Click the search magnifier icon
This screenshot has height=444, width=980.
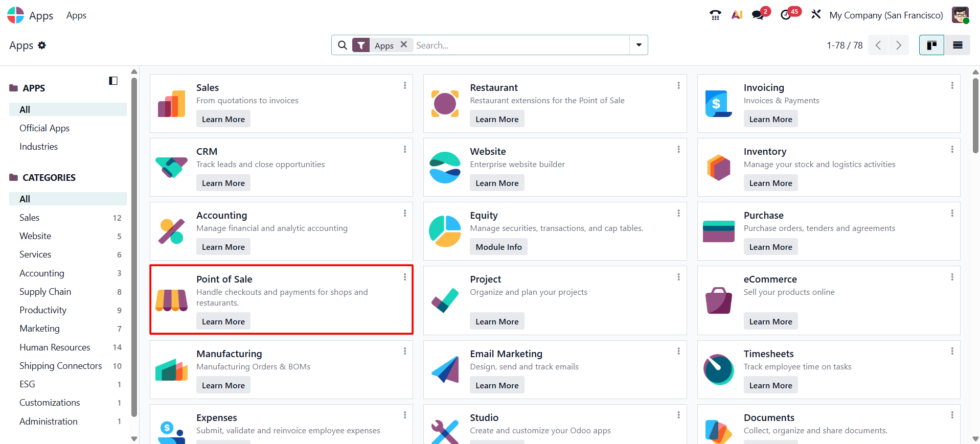pos(343,45)
